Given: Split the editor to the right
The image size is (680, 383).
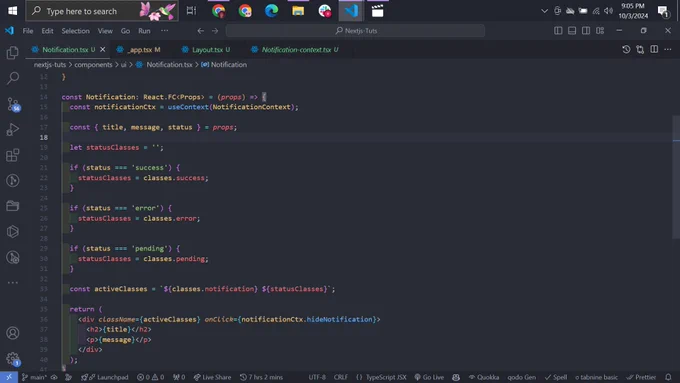Looking at the screenshot, I should pyautogui.click(x=654, y=49).
